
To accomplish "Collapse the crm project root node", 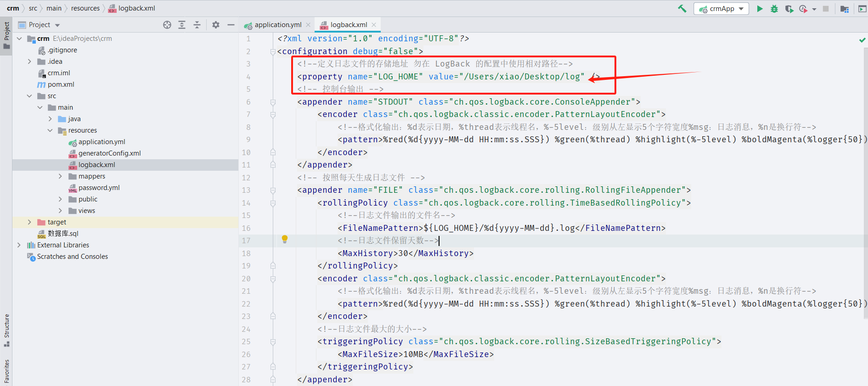I will pyautogui.click(x=19, y=39).
